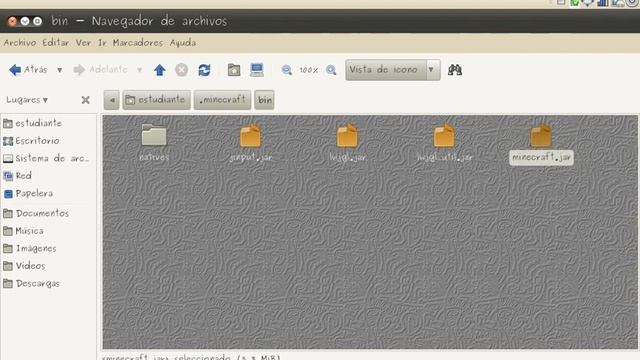Select the lwjgl.jar file icon
The image size is (640, 360).
tap(347, 135)
